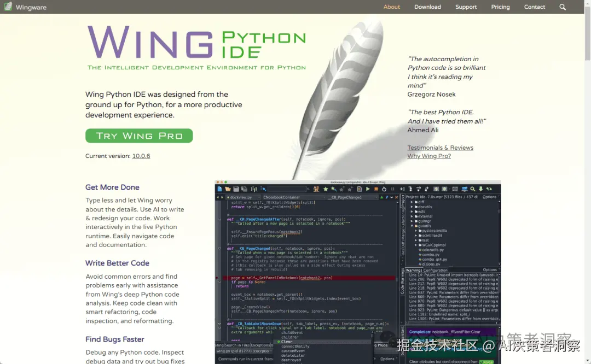The width and height of the screenshot is (591, 364).
Task: Click the IDE toolbar search input field
Action: 287,189
